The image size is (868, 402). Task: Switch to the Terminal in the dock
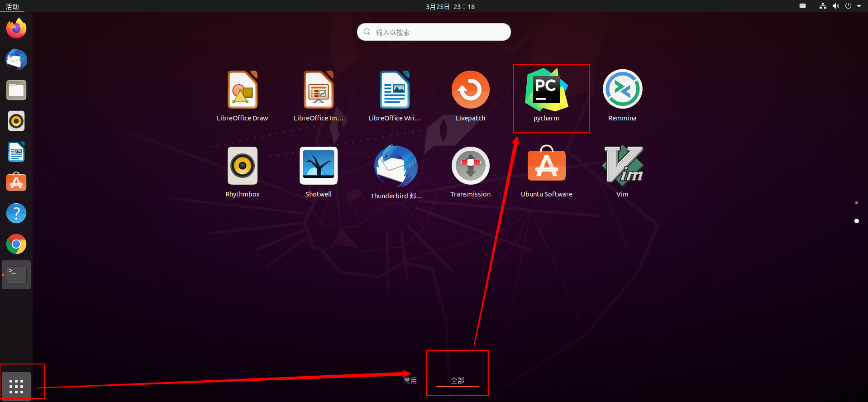pyautogui.click(x=16, y=275)
